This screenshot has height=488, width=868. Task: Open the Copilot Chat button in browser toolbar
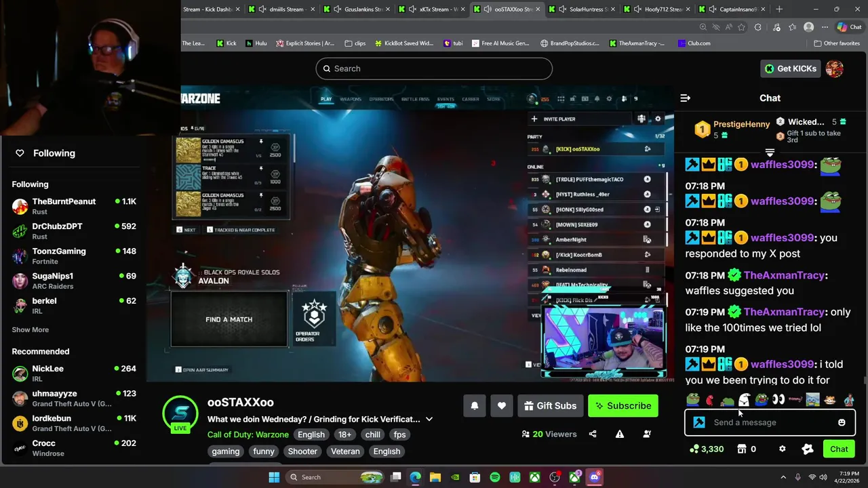point(849,27)
